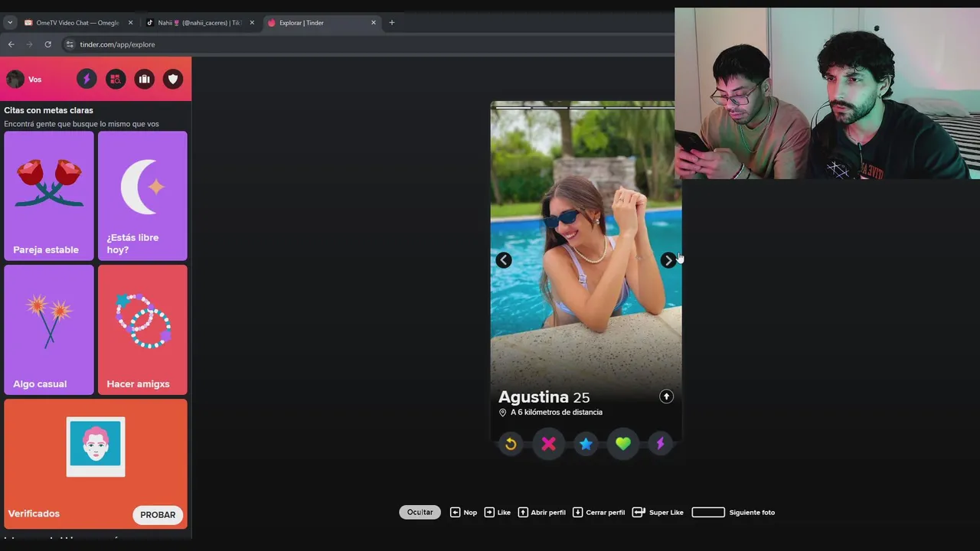Click the left-arrow key Nop shortcut hint
Image resolution: width=980 pixels, height=551 pixels.
pyautogui.click(x=463, y=513)
